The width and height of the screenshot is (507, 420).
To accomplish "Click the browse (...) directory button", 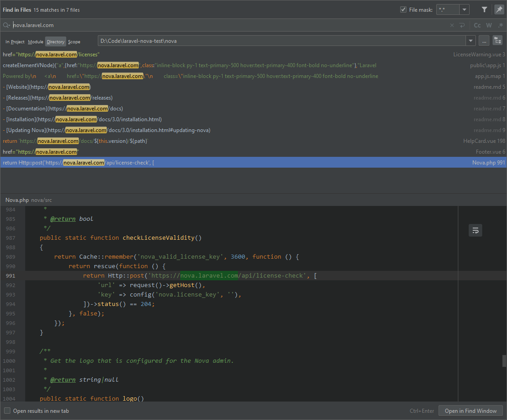I will click(484, 41).
